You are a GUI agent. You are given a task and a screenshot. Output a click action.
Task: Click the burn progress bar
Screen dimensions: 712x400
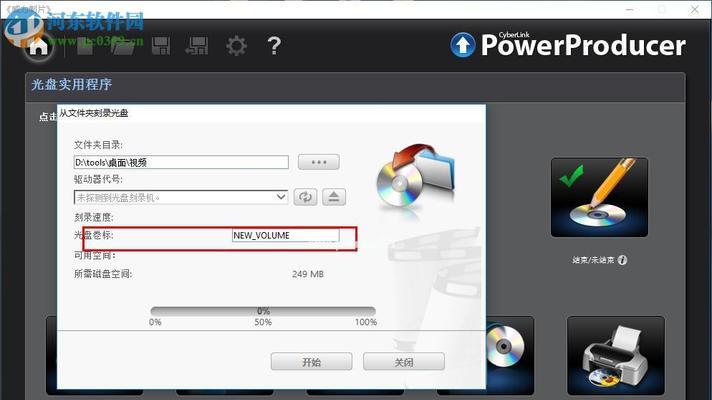point(263,311)
